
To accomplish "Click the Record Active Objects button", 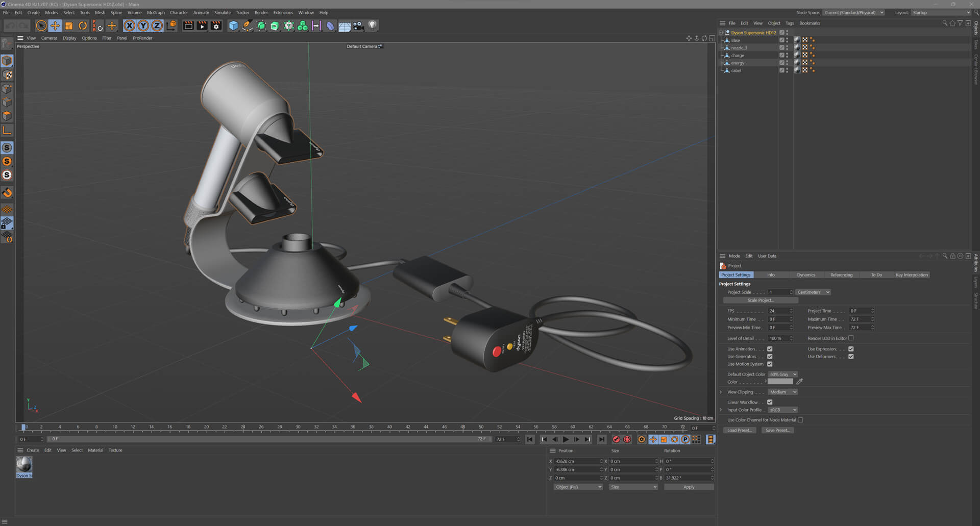I will coord(616,439).
